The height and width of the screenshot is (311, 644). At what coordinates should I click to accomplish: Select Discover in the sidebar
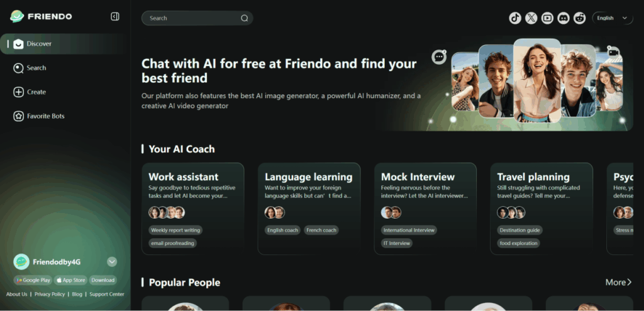pyautogui.click(x=39, y=44)
